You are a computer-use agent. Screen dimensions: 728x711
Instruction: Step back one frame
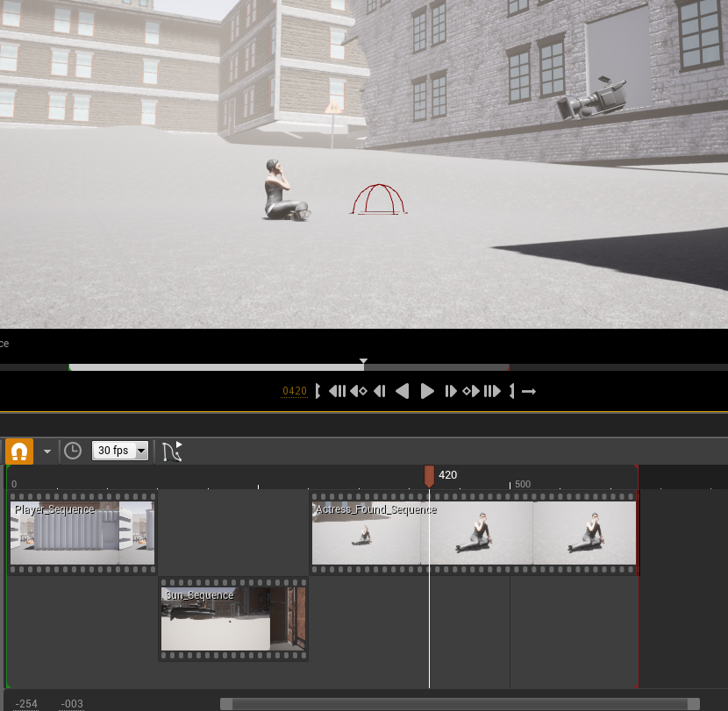[x=380, y=391]
